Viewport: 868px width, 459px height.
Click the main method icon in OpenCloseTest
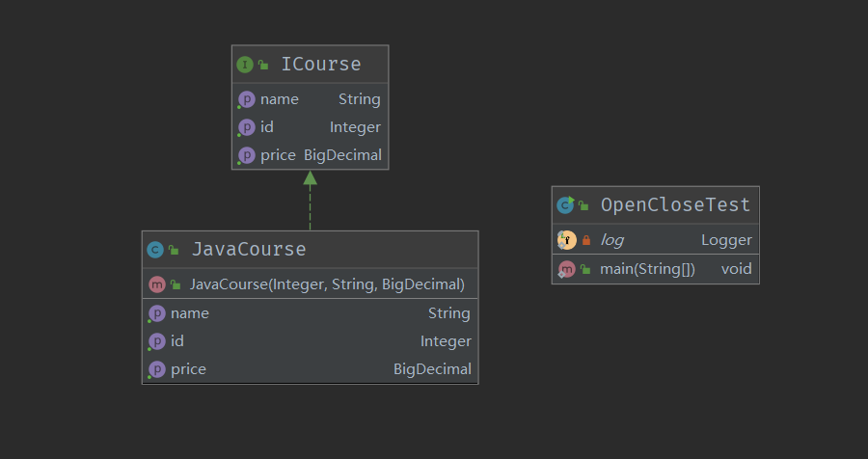pos(567,269)
